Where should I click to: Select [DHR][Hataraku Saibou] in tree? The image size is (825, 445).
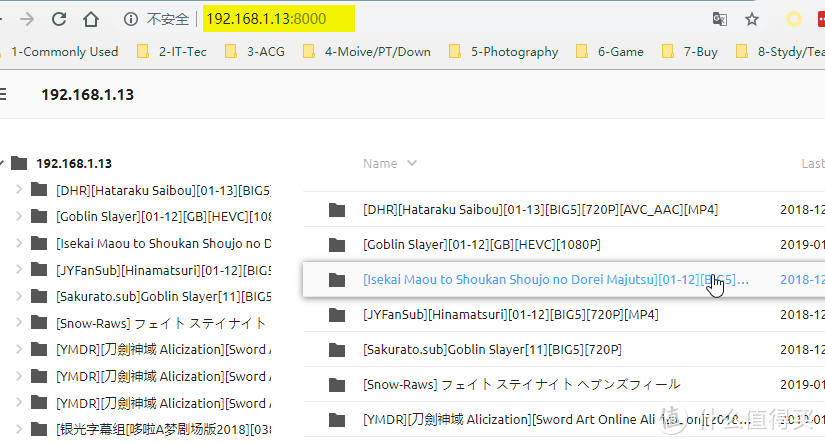pos(163,190)
